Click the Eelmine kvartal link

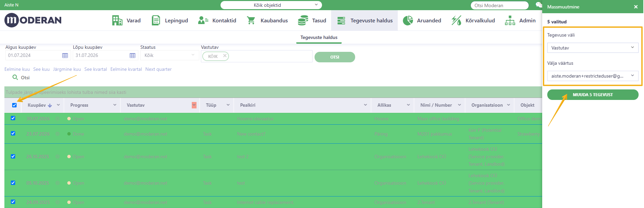[126, 69]
